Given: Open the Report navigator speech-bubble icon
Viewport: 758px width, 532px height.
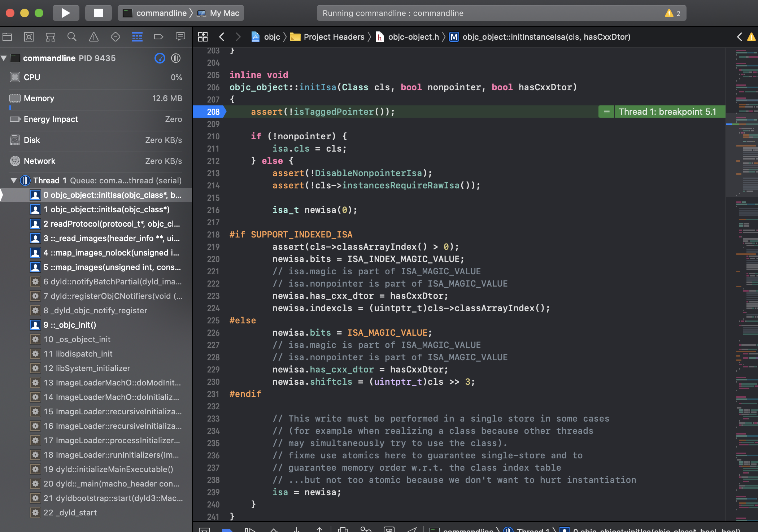Looking at the screenshot, I should [x=180, y=37].
